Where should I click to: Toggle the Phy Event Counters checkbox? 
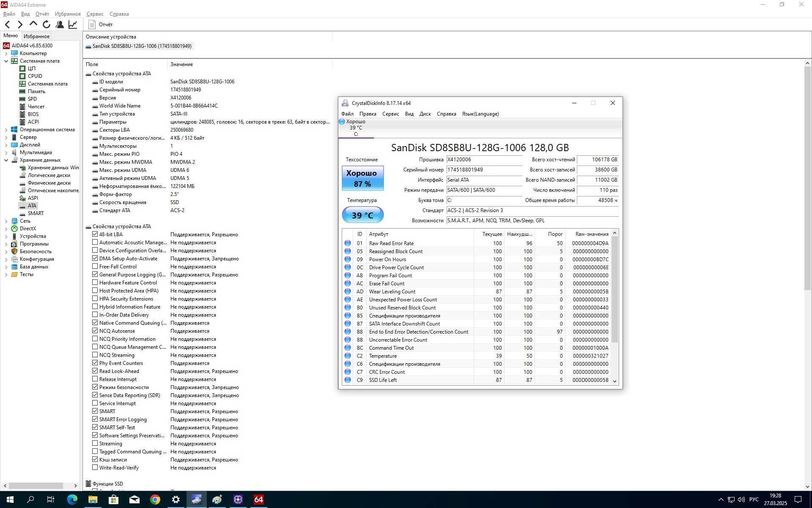95,363
